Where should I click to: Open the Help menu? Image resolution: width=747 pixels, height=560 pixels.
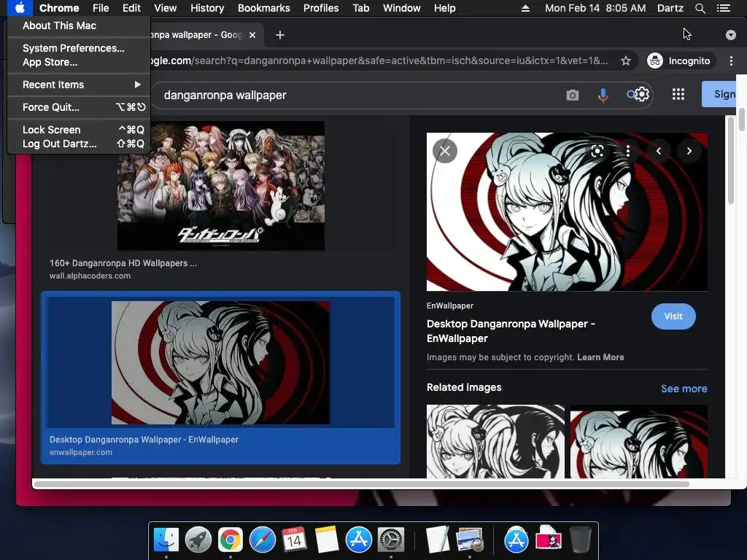click(x=444, y=8)
